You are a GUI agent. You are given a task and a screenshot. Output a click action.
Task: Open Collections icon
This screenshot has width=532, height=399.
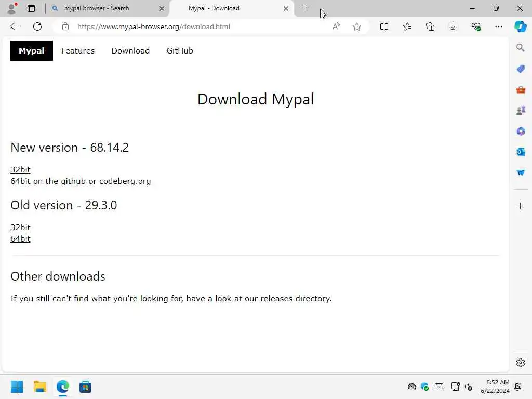[x=430, y=26]
